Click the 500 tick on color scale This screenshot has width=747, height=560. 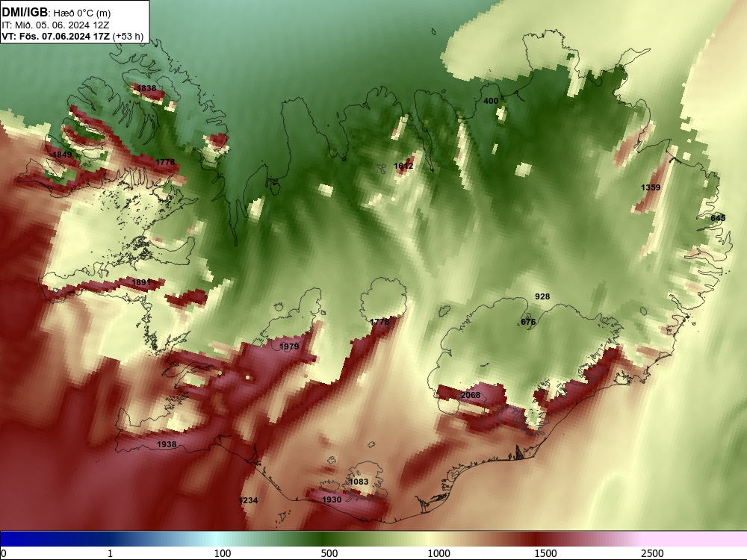coord(329,553)
